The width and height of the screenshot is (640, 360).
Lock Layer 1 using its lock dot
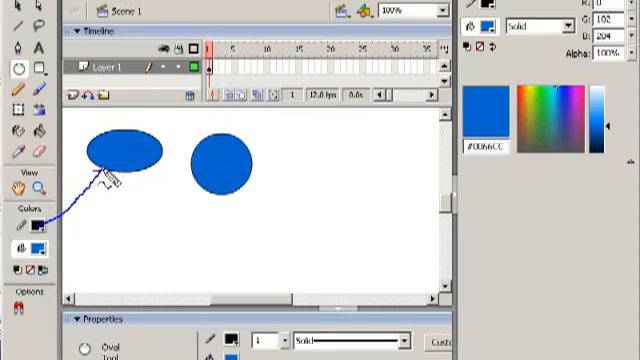pos(178,67)
